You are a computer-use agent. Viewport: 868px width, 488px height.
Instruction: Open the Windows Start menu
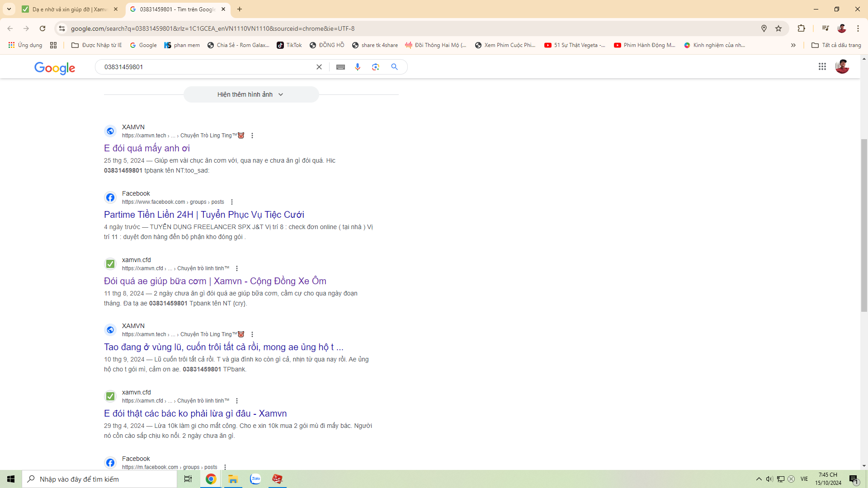click(11, 479)
